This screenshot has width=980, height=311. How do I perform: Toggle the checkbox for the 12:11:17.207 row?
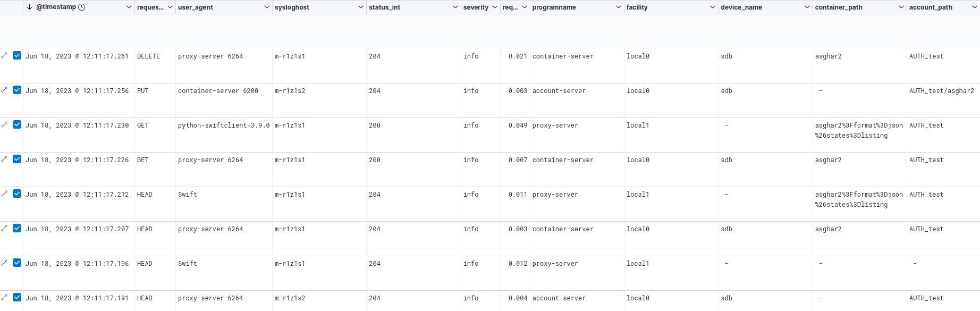coord(17,228)
